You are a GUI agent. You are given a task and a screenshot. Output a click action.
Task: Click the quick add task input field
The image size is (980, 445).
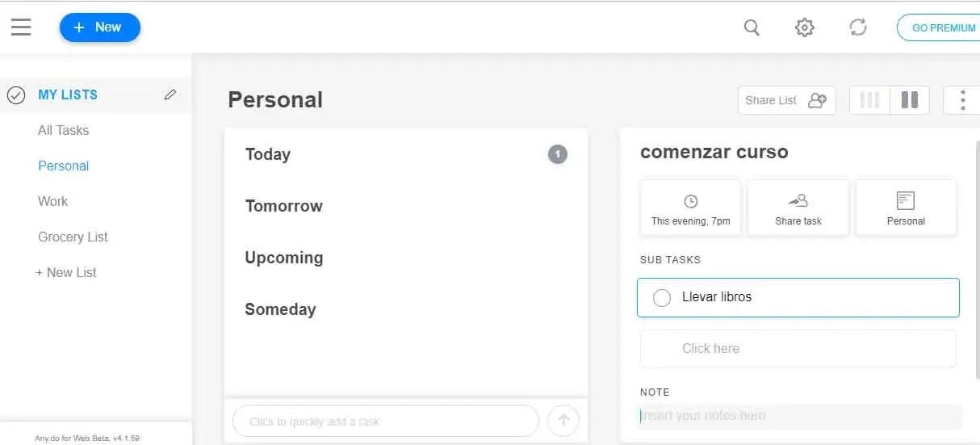pyautogui.click(x=385, y=421)
